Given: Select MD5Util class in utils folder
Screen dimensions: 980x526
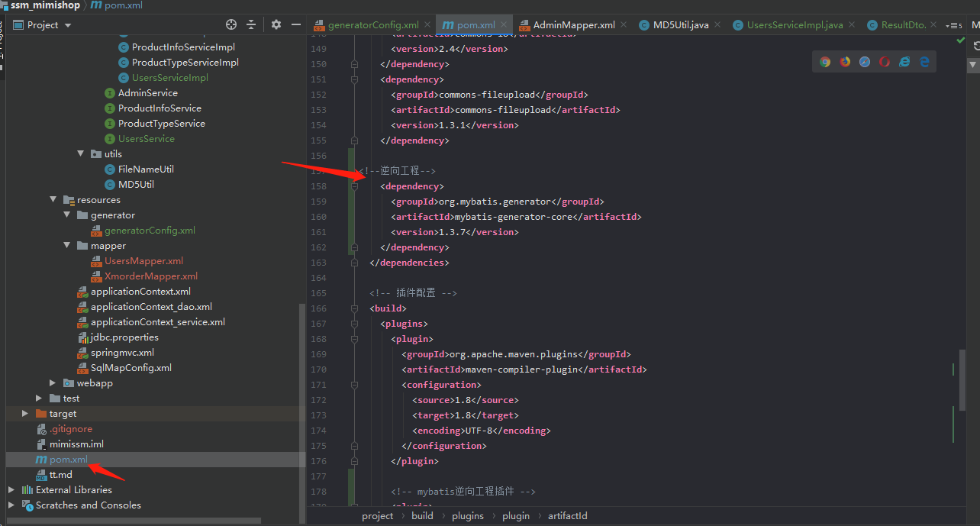Looking at the screenshot, I should pyautogui.click(x=136, y=185).
